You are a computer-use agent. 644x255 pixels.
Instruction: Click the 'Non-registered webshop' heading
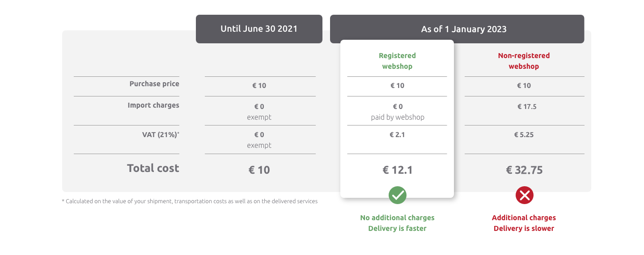[x=524, y=61]
